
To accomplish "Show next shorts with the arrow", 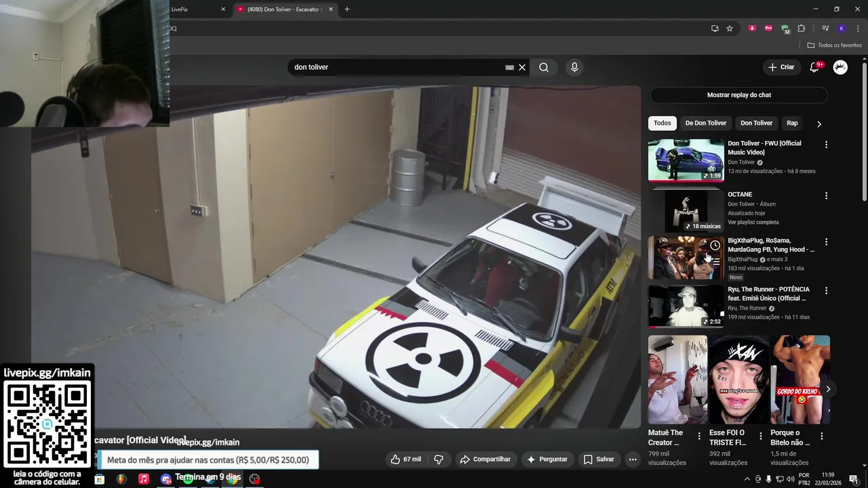I will click(x=827, y=389).
